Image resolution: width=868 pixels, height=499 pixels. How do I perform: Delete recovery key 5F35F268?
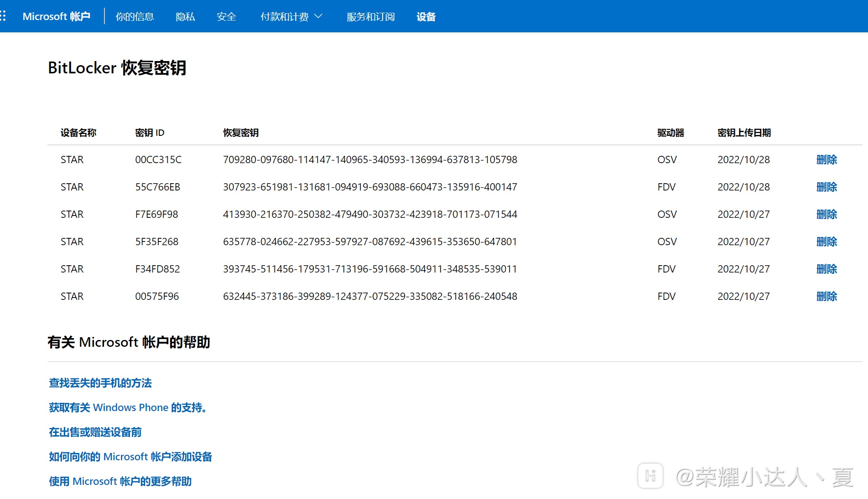click(827, 242)
